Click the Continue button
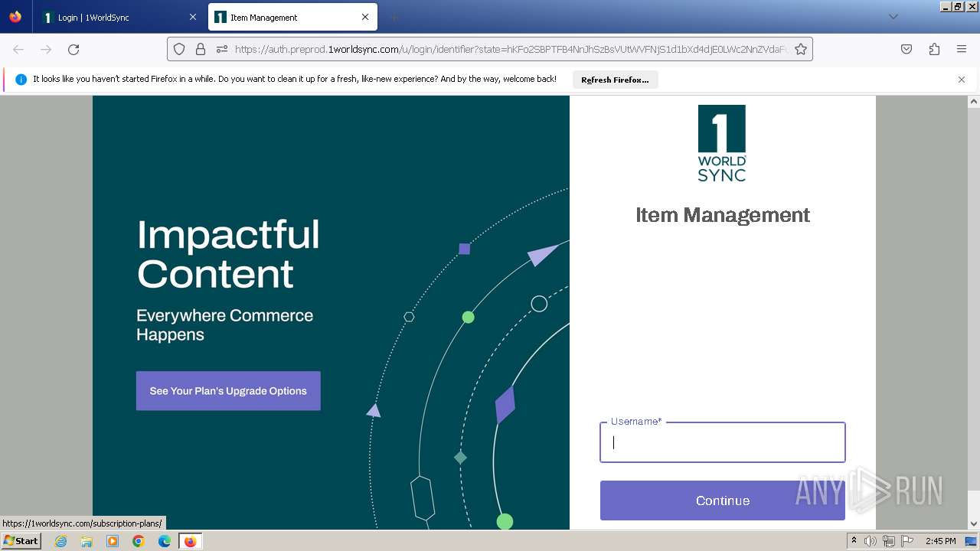 click(x=723, y=500)
